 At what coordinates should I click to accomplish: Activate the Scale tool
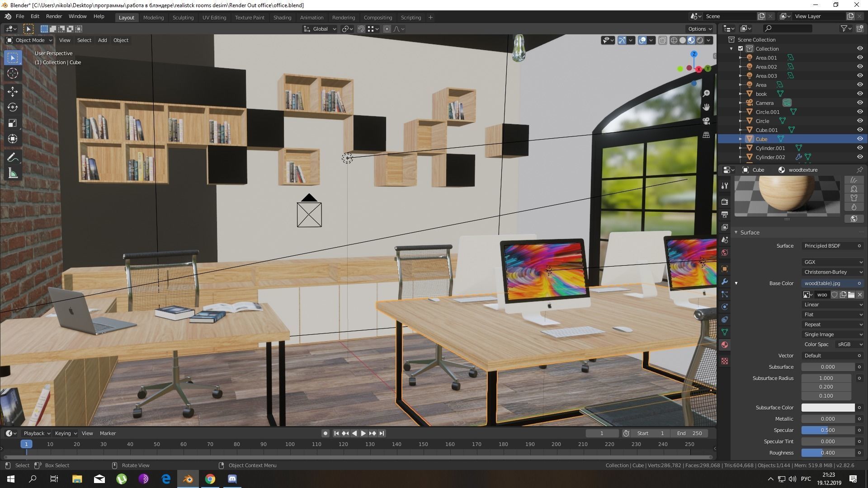point(13,123)
